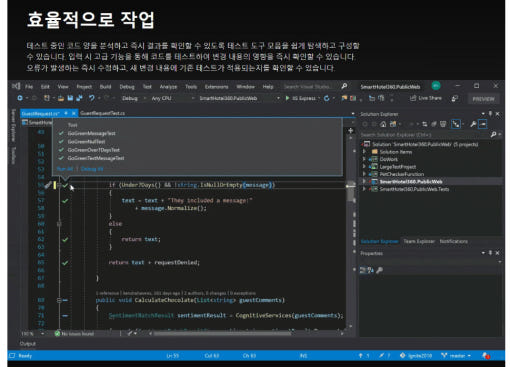
Task: Expand the PetCheckerFunction node
Action: pyautogui.click(x=364, y=174)
